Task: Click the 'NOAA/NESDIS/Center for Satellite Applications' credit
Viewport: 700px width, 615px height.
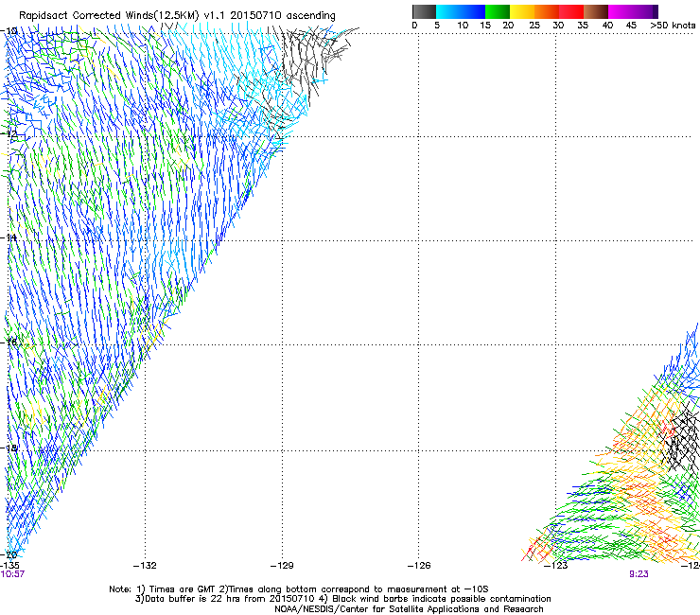Action: pos(409,609)
